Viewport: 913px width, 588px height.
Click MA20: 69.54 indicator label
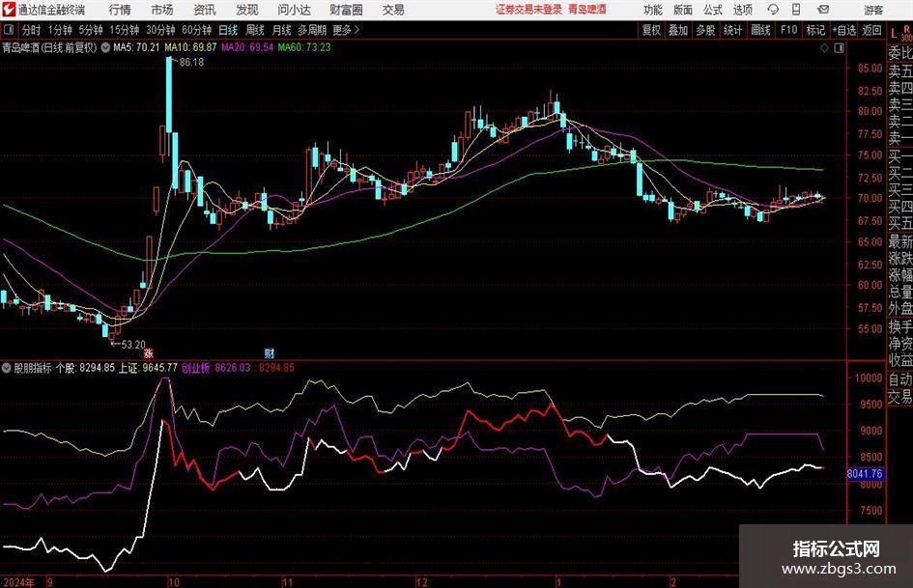tap(247, 47)
